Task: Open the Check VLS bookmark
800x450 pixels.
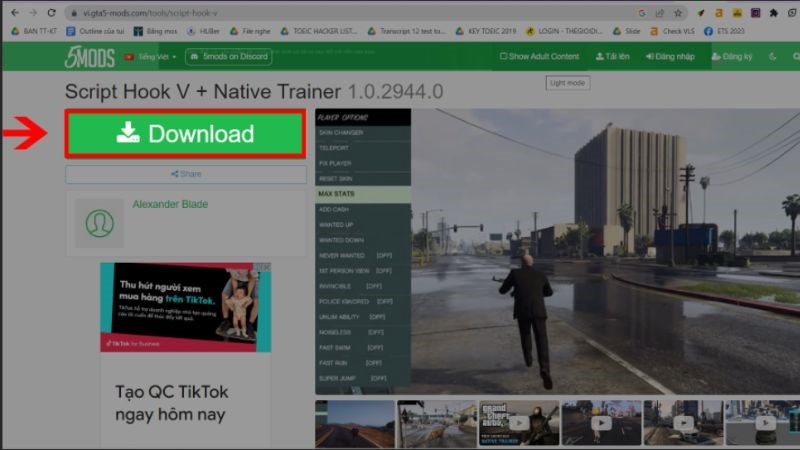Action: [x=672, y=31]
